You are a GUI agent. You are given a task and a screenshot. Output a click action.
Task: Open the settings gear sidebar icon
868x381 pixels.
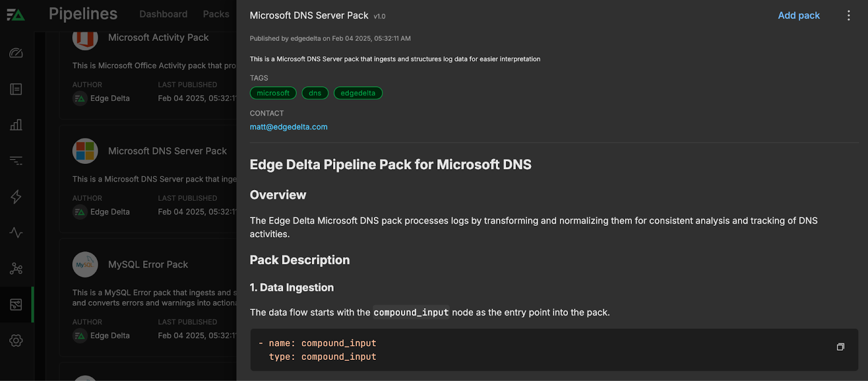[16, 340]
